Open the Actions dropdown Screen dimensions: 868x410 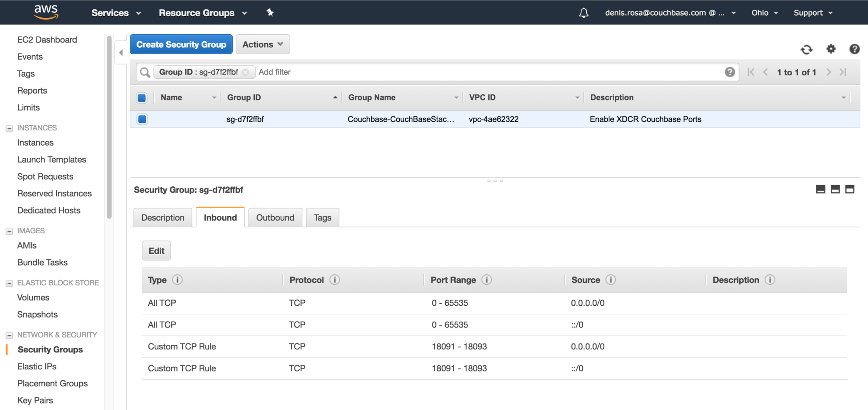263,44
